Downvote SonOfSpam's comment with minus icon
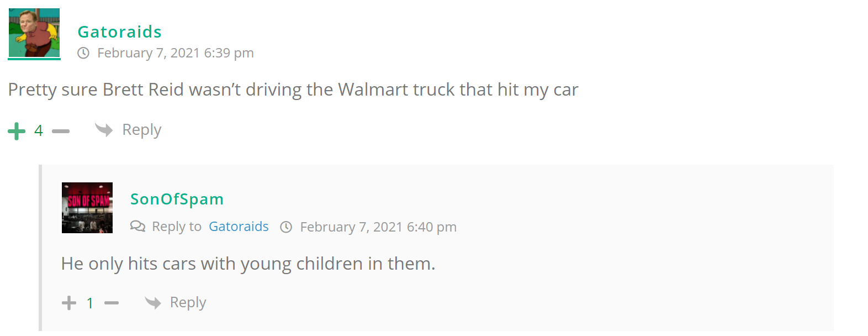 (x=112, y=303)
